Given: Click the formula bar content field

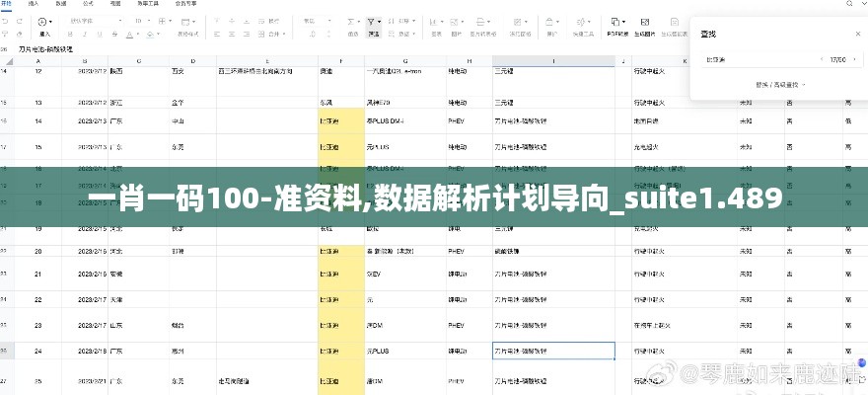Looking at the screenshot, I should (x=443, y=48).
